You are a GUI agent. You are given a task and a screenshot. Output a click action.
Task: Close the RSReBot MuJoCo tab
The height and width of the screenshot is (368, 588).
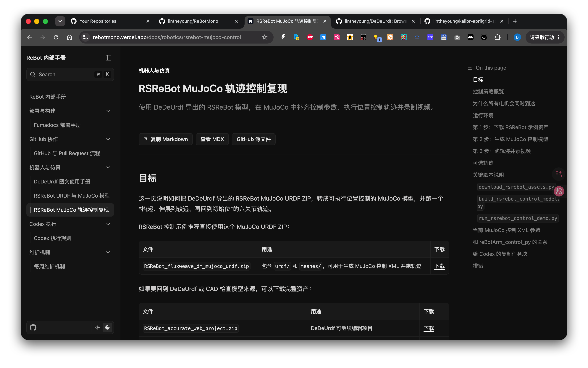[325, 21]
